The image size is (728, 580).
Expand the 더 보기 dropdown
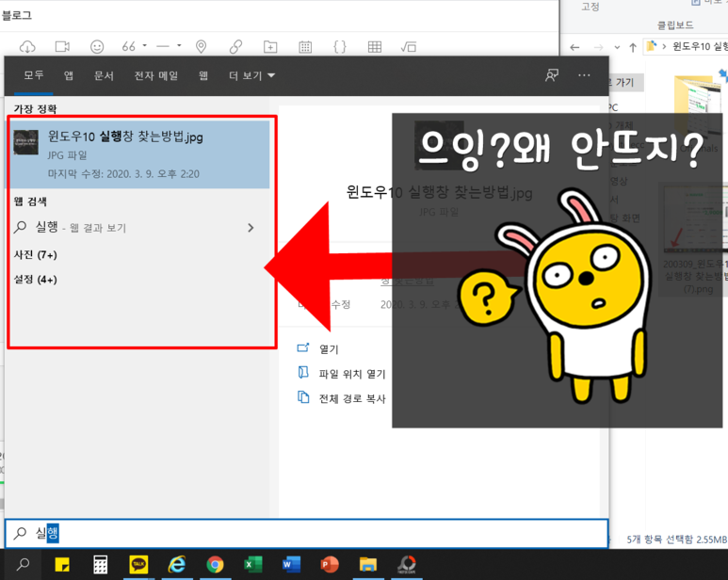point(251,75)
